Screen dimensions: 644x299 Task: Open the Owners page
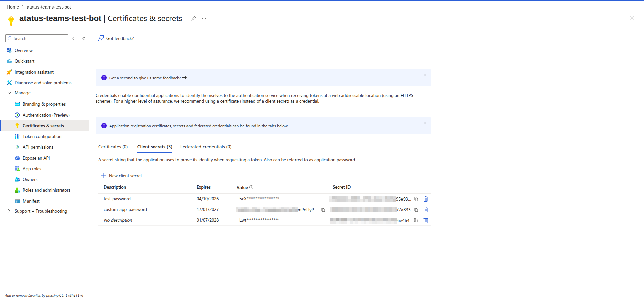[30, 179]
